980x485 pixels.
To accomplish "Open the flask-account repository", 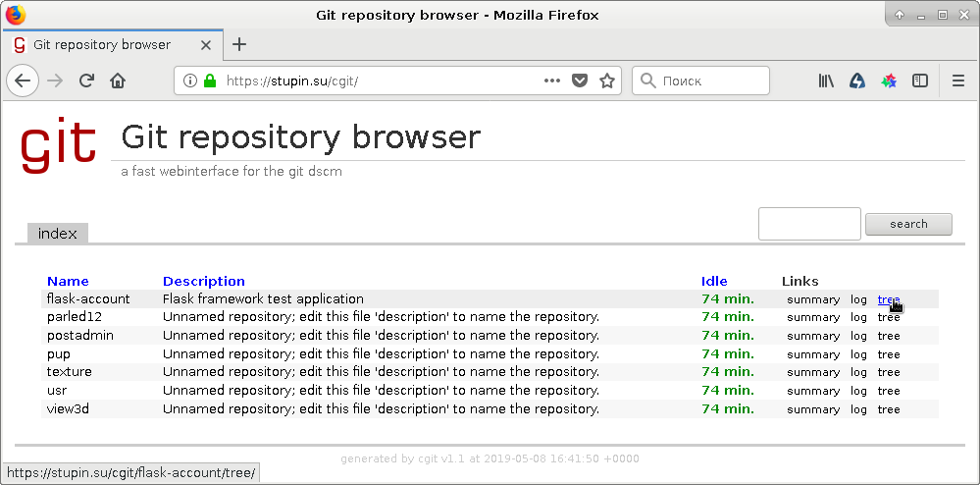I will coord(88,298).
